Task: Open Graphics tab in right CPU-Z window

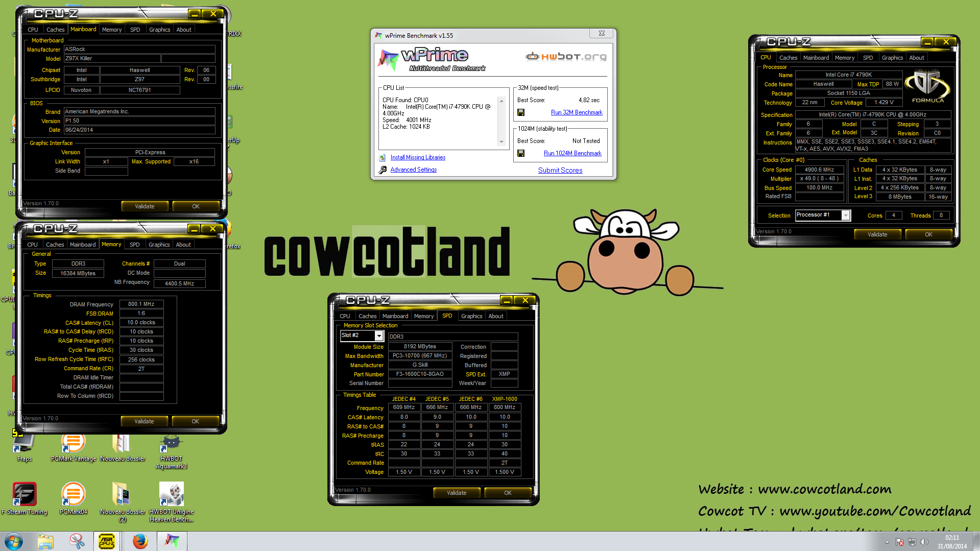Action: (892, 58)
